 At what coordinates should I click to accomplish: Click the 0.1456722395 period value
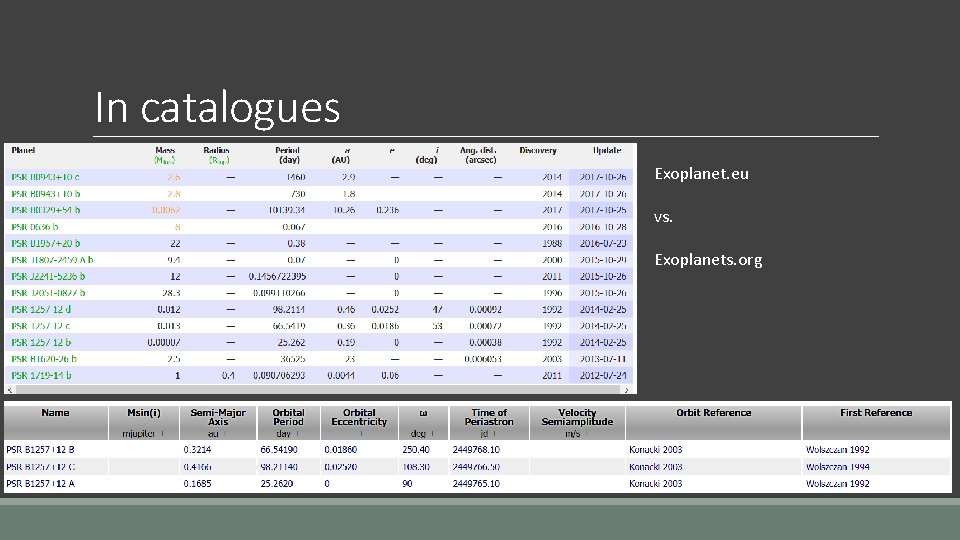277,276
